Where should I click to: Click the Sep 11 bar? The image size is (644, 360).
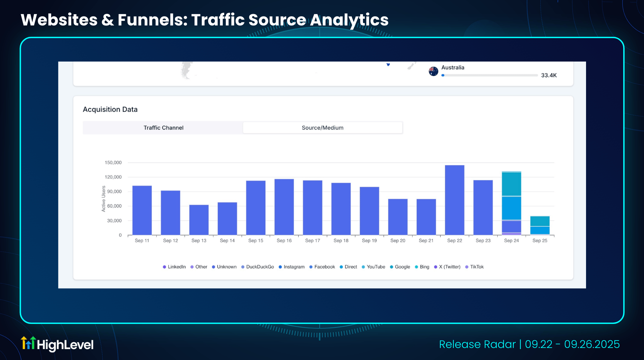tap(142, 210)
